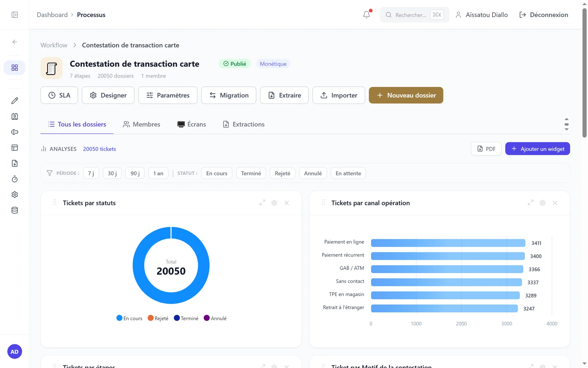
Task: Toggle the Terminé status filter
Action: (x=251, y=173)
